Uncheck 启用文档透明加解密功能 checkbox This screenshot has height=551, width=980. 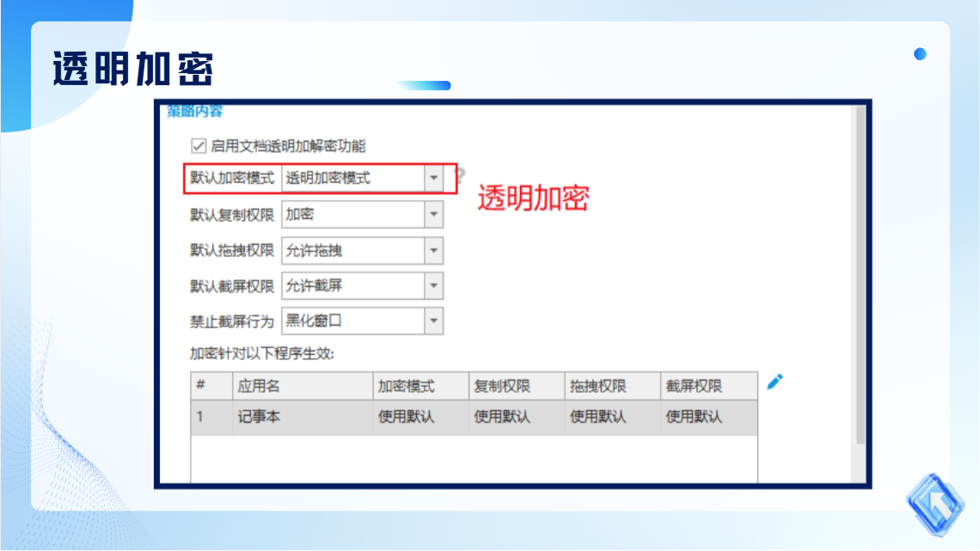pyautogui.click(x=198, y=146)
